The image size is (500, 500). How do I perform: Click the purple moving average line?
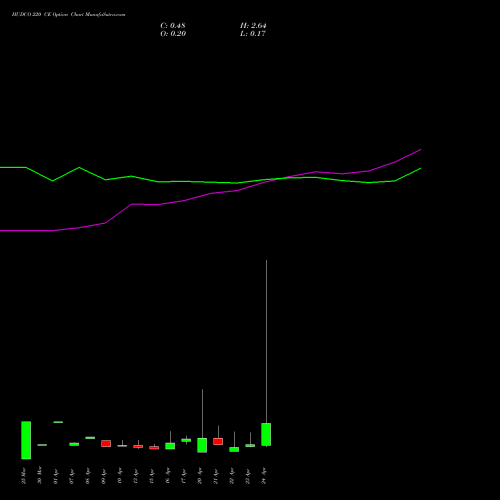pyautogui.click(x=210, y=194)
